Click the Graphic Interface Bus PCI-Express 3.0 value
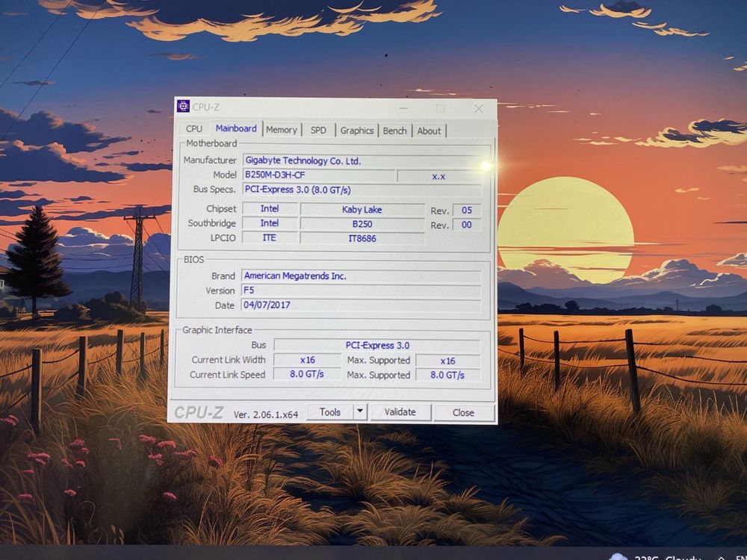 [376, 345]
